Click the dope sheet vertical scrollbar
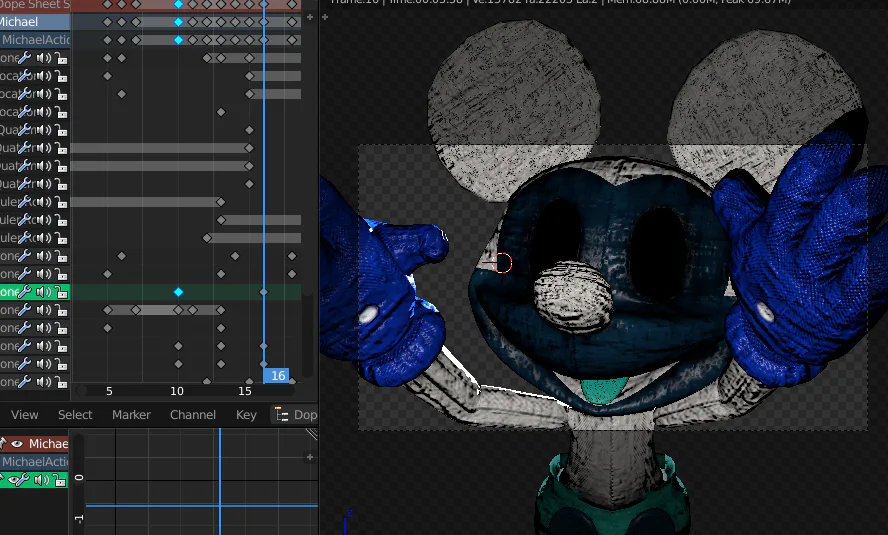The image size is (888, 535). click(x=308, y=335)
